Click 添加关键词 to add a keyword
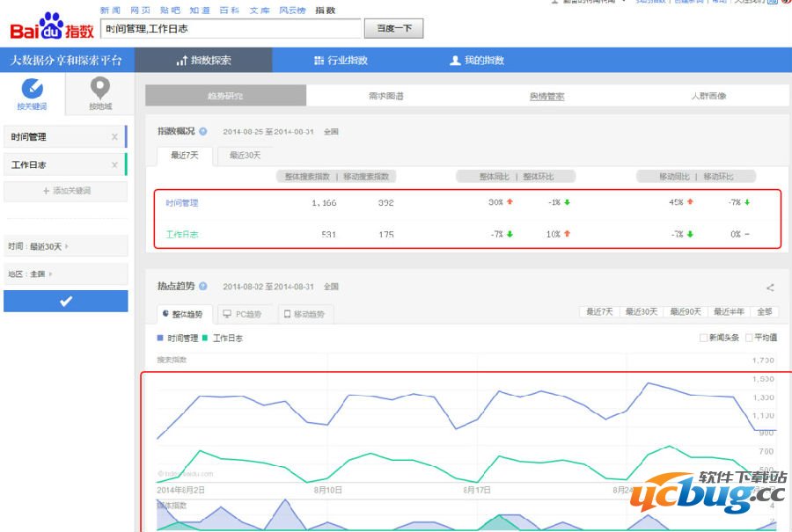This screenshot has height=532, width=792. pyautogui.click(x=65, y=191)
